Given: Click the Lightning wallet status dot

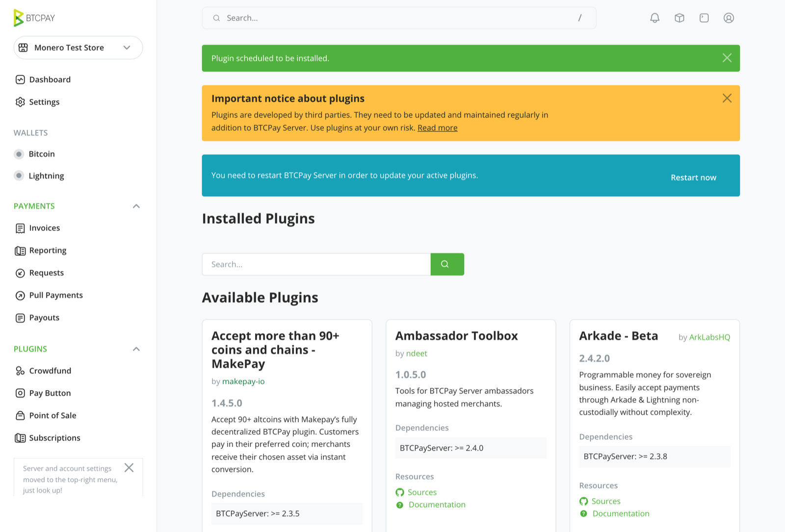Looking at the screenshot, I should pos(19,176).
